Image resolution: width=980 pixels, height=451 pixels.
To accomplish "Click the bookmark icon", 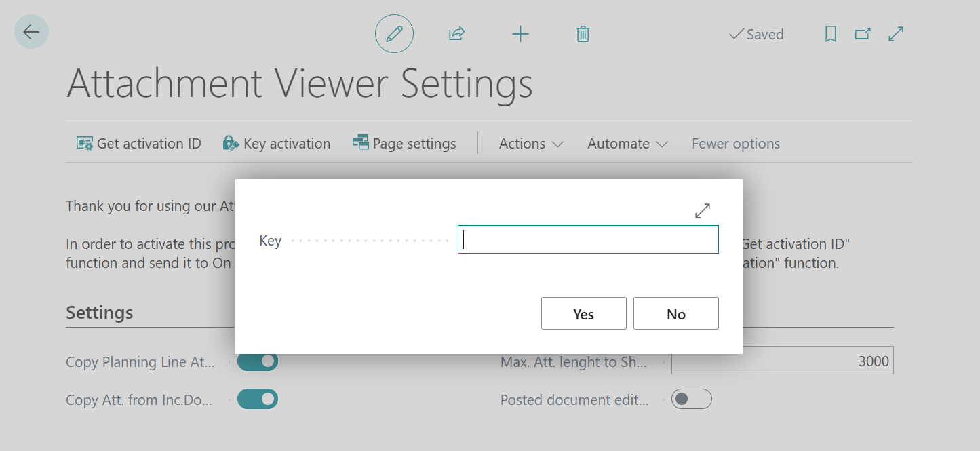I will pyautogui.click(x=830, y=34).
